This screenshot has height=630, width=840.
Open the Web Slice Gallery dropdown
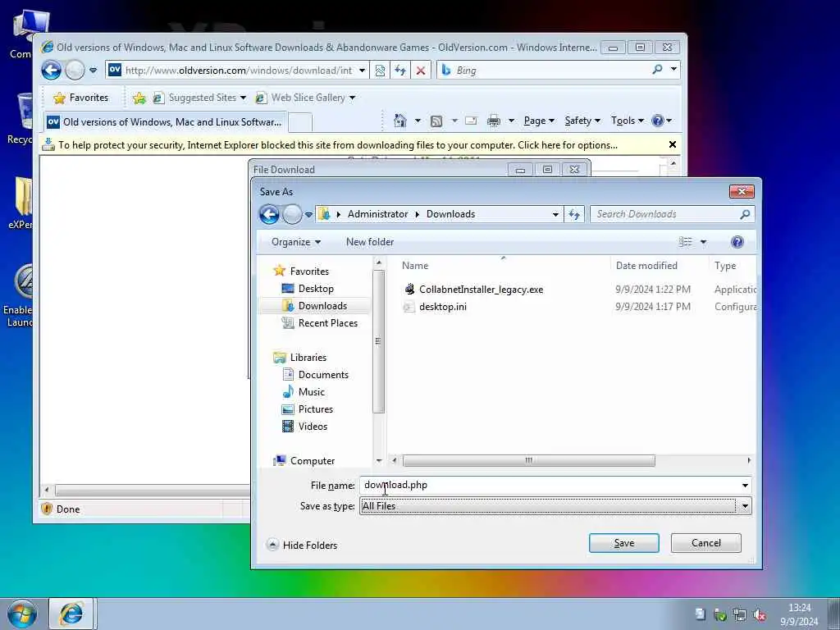[x=353, y=98]
